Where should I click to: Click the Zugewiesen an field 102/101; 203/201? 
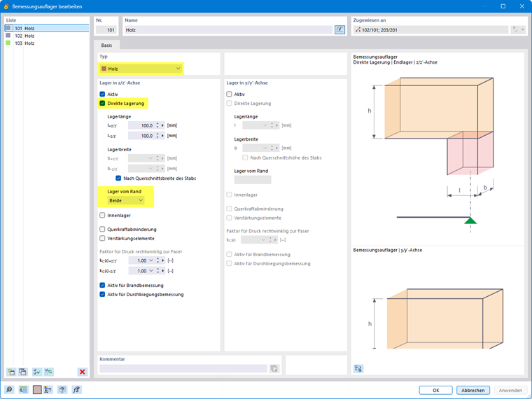(x=431, y=30)
